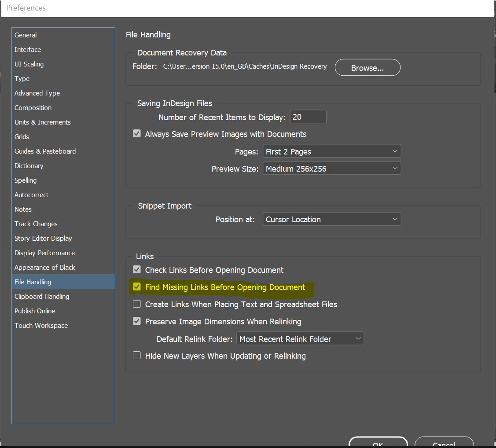Image resolution: width=496 pixels, height=448 pixels.
Task: Edit Number of Recent Items field
Action: click(x=308, y=117)
